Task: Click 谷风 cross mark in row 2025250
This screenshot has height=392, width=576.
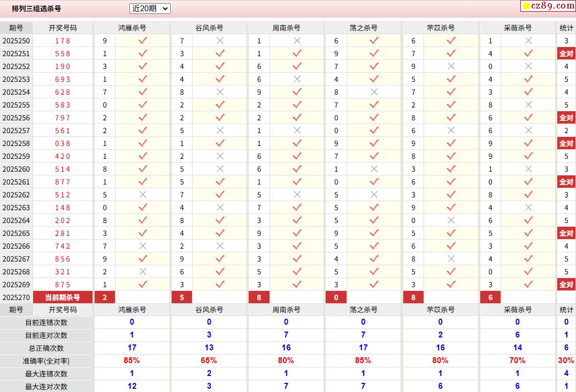Action: pyautogui.click(x=220, y=41)
